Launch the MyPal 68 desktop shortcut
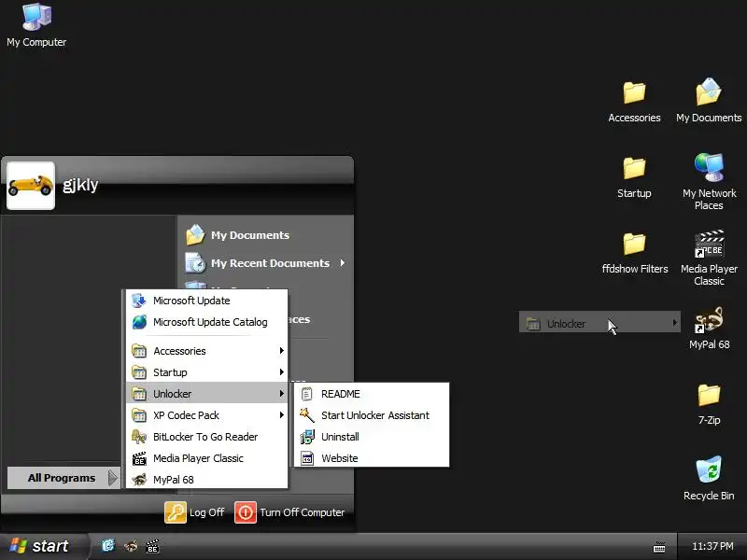This screenshot has height=560, width=747. point(709,329)
